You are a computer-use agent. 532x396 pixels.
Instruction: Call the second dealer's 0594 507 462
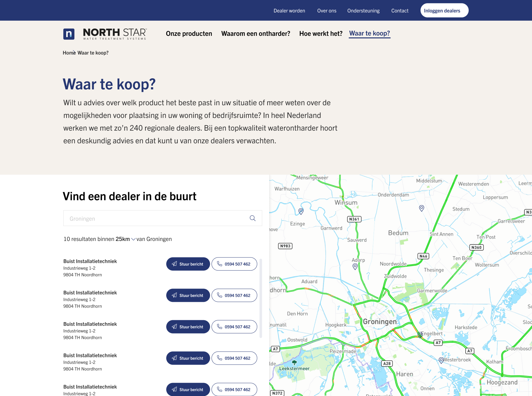[x=234, y=295]
